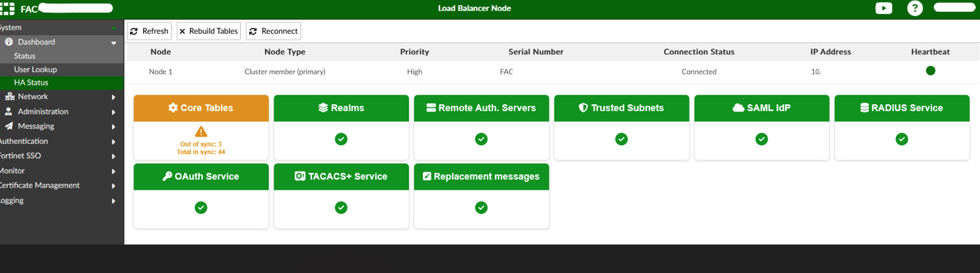This screenshot has width=980, height=273.
Task: Click the Realms green check icon
Action: pos(341,139)
